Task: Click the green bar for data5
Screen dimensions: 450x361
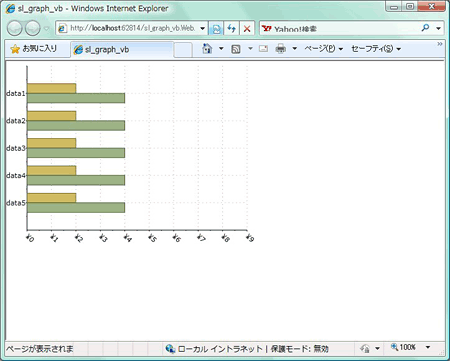Action: click(76, 207)
